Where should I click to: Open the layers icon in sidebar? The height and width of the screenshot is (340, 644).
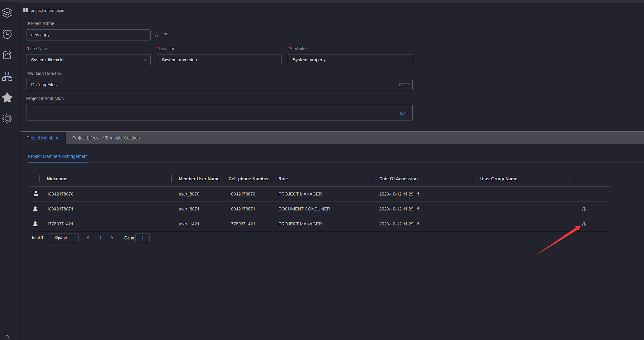point(7,13)
